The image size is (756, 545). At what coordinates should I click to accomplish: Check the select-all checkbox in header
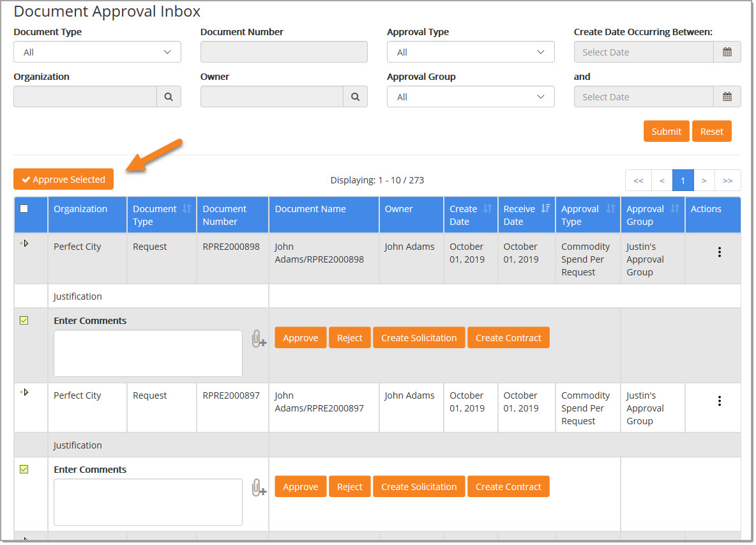coord(24,208)
